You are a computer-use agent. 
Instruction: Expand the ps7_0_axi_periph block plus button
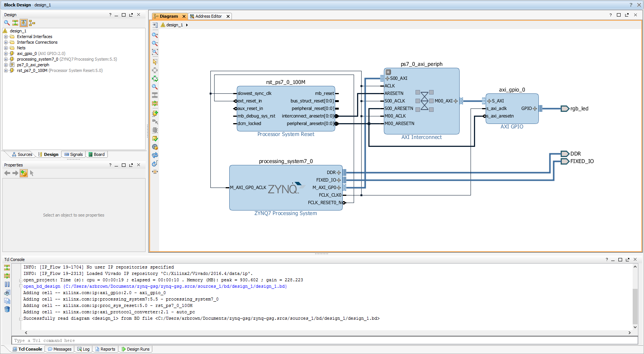click(x=388, y=72)
